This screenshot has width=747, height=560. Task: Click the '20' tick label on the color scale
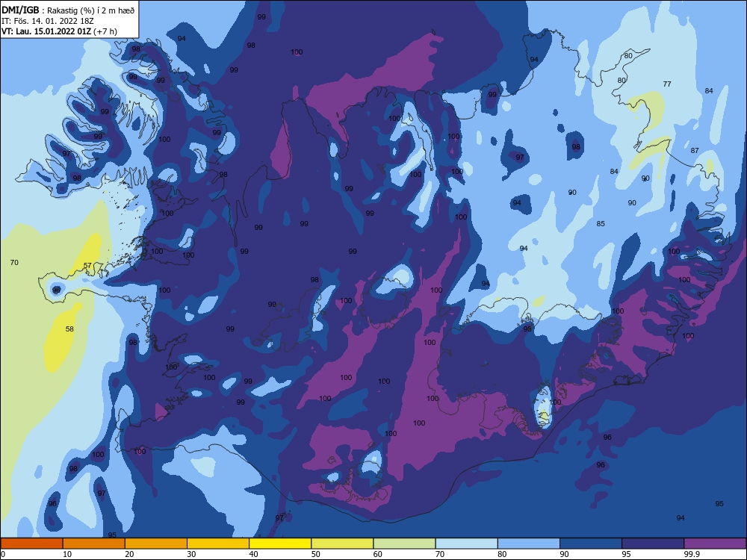[x=129, y=554]
